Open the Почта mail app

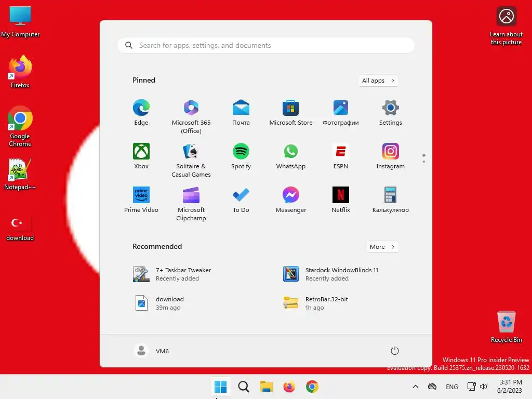241,112
